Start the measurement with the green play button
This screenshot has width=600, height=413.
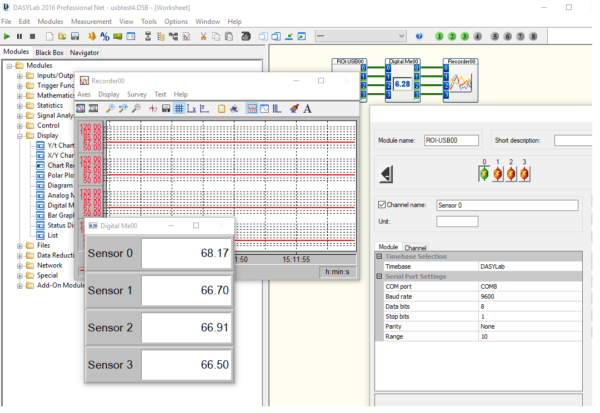coord(7,36)
